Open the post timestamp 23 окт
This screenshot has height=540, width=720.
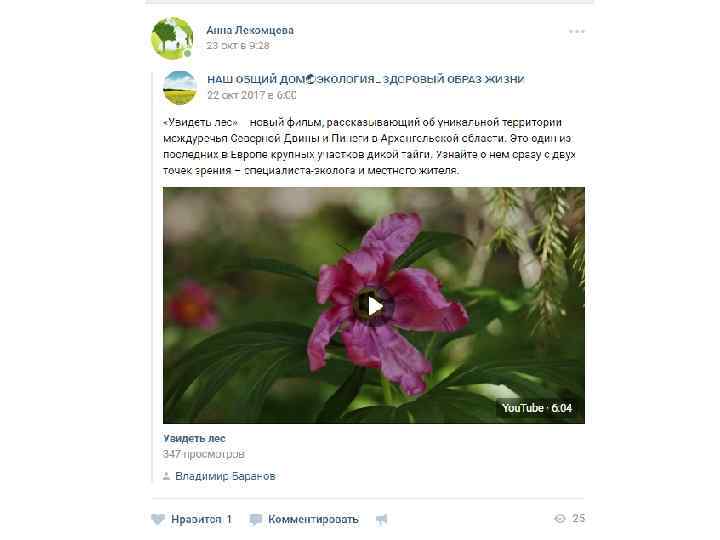pyautogui.click(x=238, y=45)
